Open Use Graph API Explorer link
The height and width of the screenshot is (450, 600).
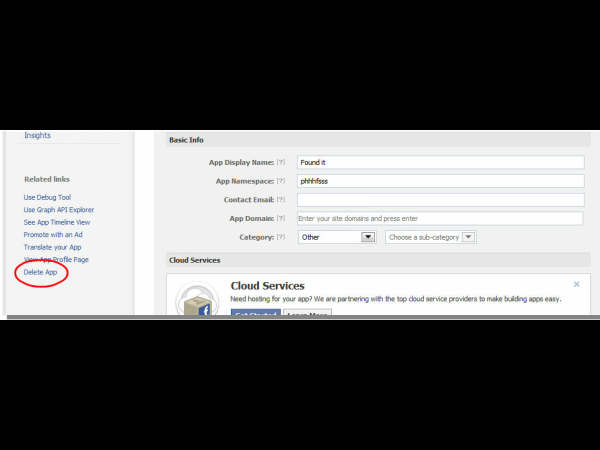pyautogui.click(x=59, y=210)
